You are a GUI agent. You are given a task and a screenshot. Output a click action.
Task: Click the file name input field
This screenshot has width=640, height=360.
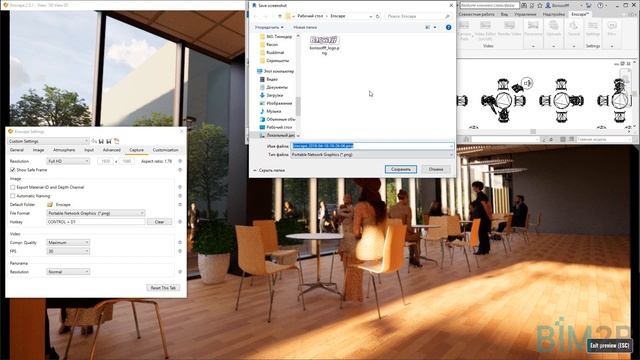point(372,146)
